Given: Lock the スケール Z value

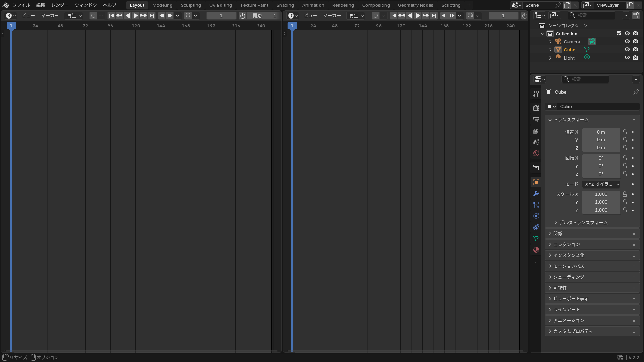Looking at the screenshot, I should (625, 210).
